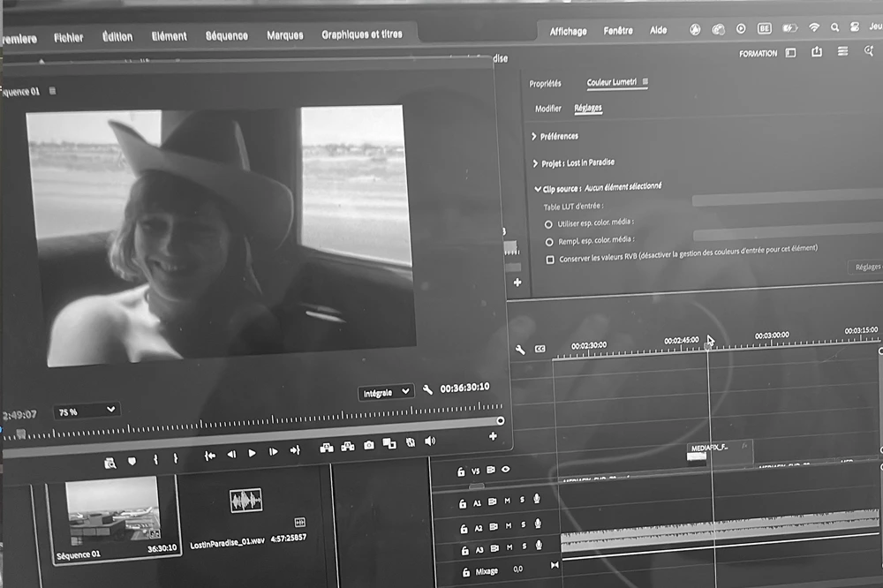
Task: Expand the 'Projet : Lost in Paradise' section
Action: (x=535, y=163)
